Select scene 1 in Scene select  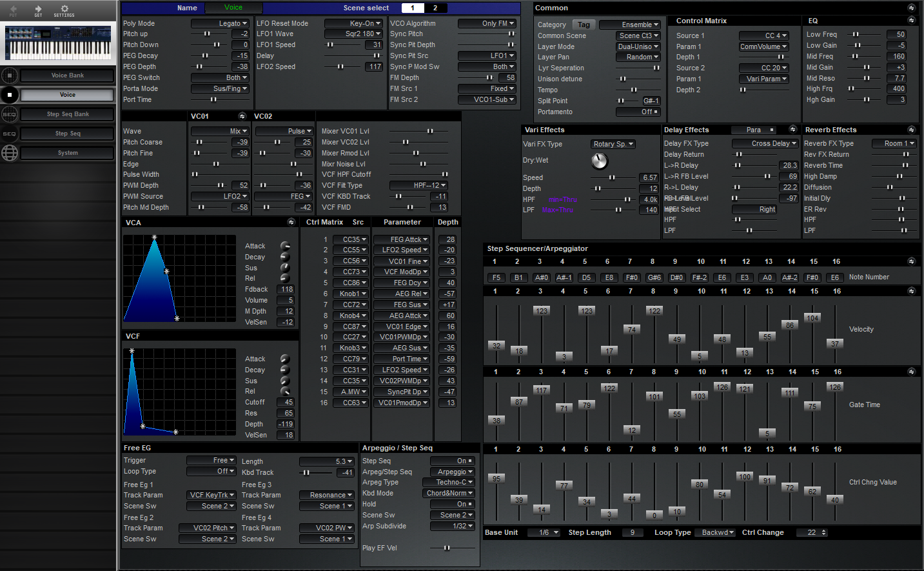click(413, 8)
